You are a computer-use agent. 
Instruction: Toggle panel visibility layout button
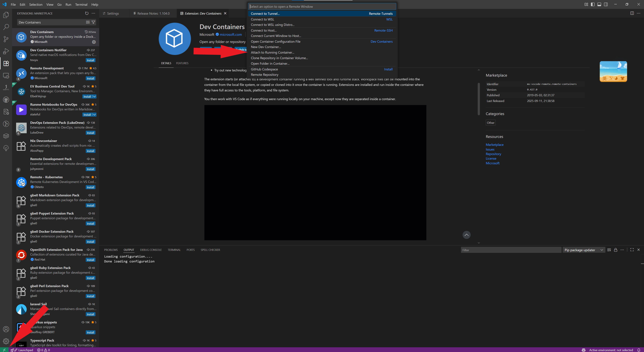(599, 5)
